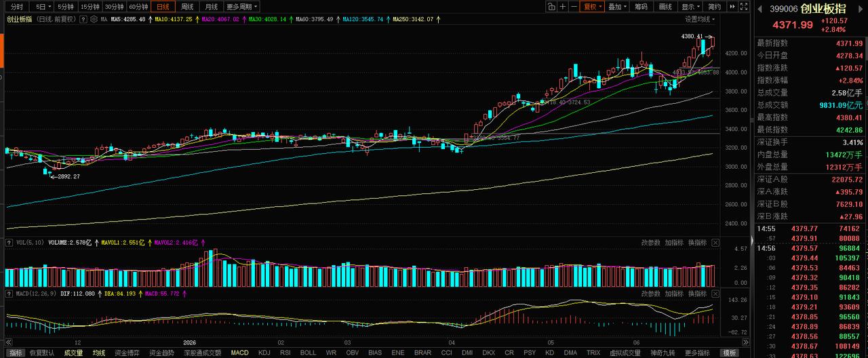The image size is (868, 358).
Task: Select the WR indicator tab
Action: point(330,353)
